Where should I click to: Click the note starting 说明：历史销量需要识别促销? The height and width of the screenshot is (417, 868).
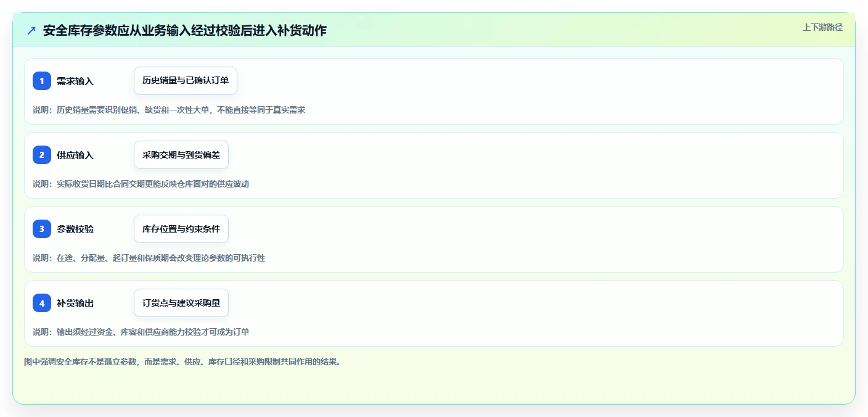pyautogui.click(x=169, y=110)
